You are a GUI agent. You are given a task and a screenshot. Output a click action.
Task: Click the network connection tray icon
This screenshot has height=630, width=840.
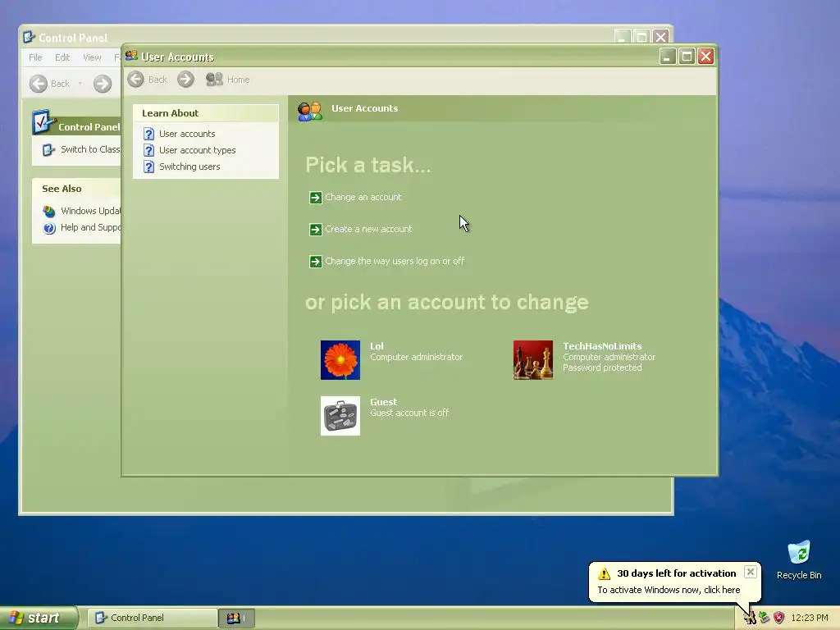coord(765,618)
